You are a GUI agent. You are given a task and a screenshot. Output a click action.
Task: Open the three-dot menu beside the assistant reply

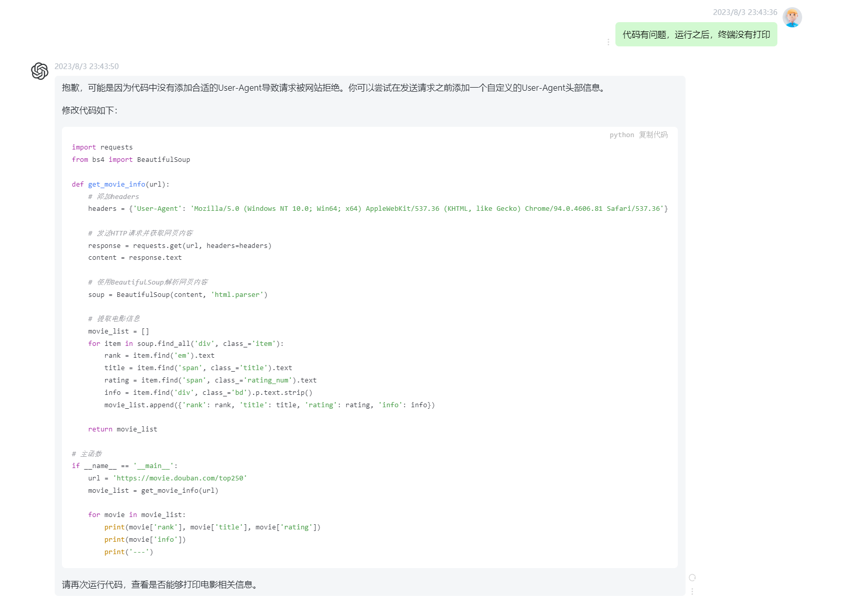[x=692, y=591]
